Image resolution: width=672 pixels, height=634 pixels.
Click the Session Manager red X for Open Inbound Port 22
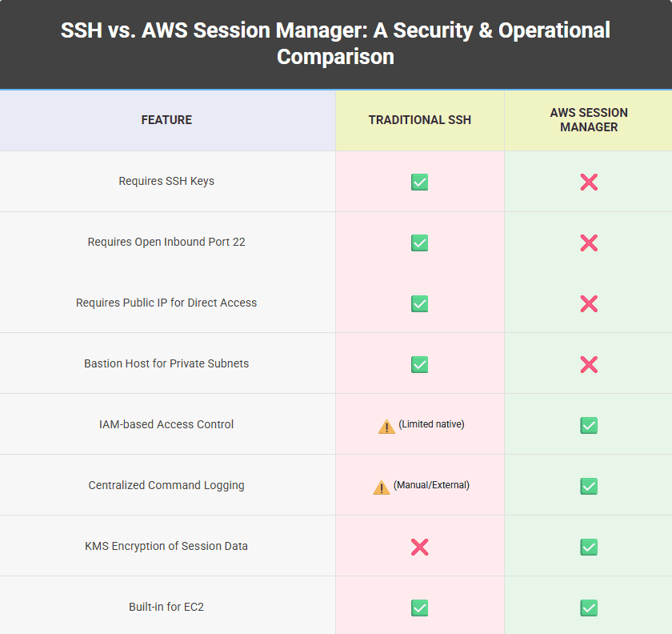coord(589,243)
